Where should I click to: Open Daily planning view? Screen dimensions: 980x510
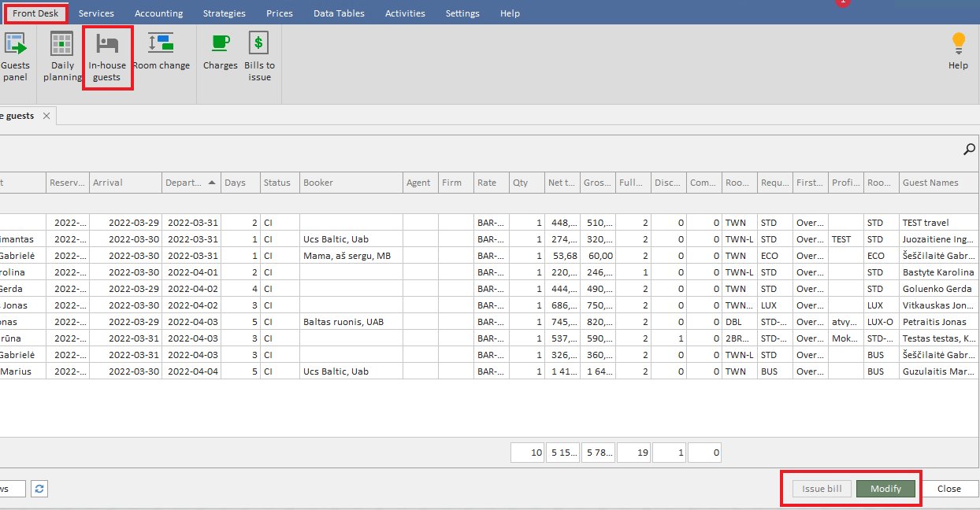[x=62, y=56]
